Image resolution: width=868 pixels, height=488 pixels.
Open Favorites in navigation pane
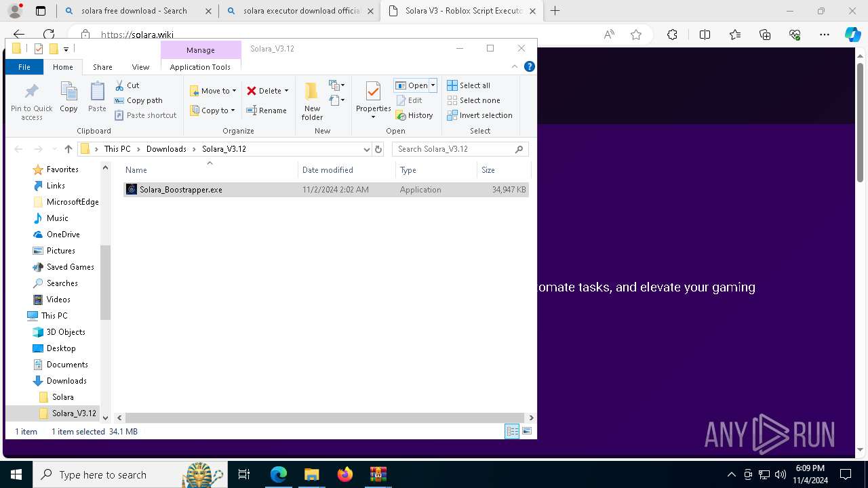62,169
